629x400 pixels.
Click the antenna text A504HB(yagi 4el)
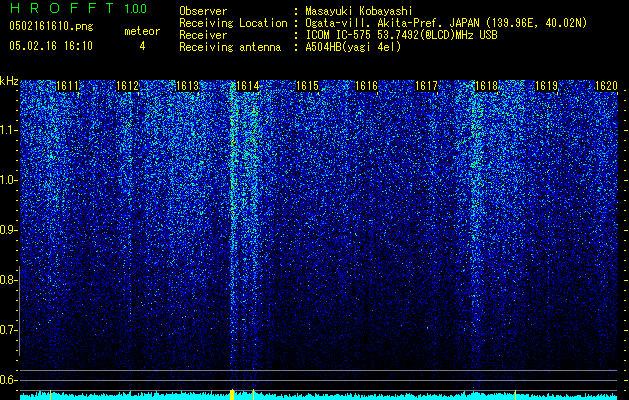pos(353,47)
